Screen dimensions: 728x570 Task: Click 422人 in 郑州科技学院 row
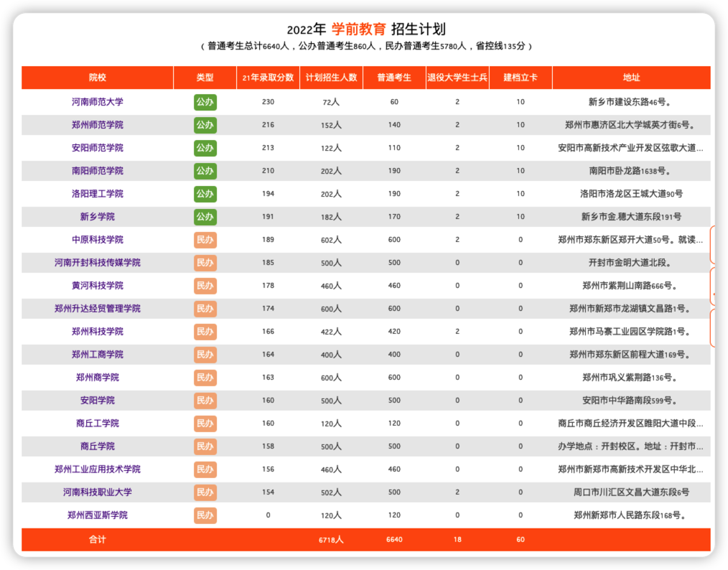pos(331,332)
